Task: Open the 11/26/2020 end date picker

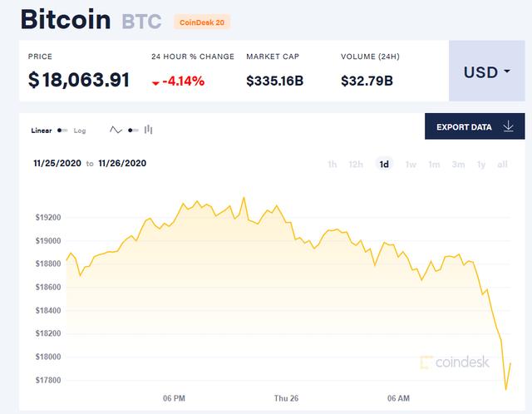Action: click(x=122, y=164)
